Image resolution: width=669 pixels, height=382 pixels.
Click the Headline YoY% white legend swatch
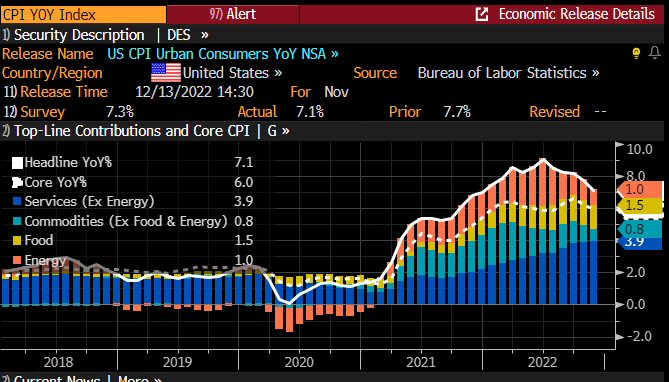(x=17, y=163)
